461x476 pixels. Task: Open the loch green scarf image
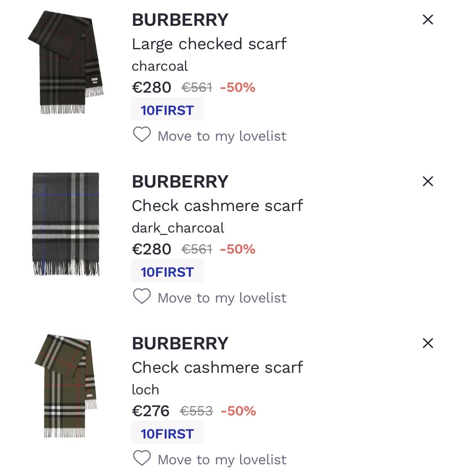point(66,386)
